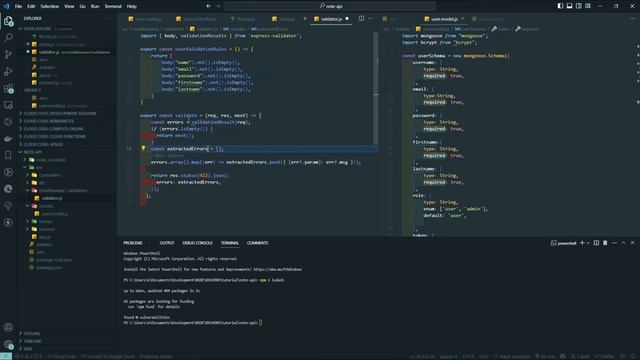Viewport: 640px width, 360px height.
Task: Open the Docker view
Action: 8,139
